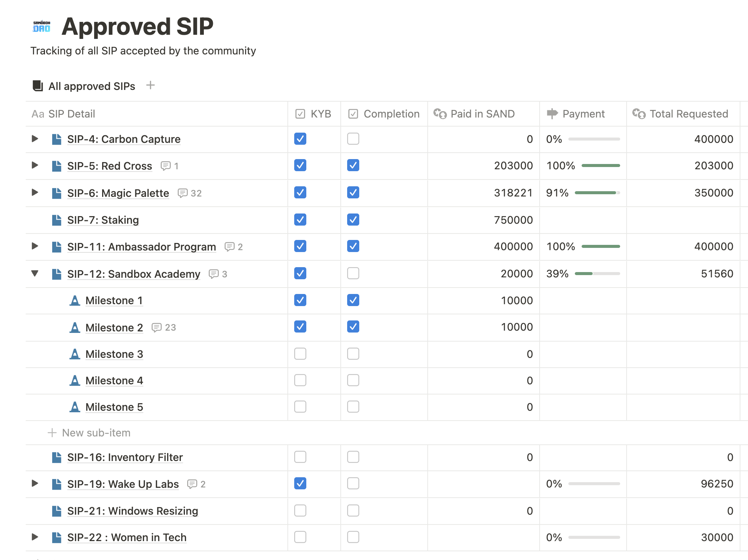
Task: Click the 91% payment progress bar
Action: click(x=597, y=193)
